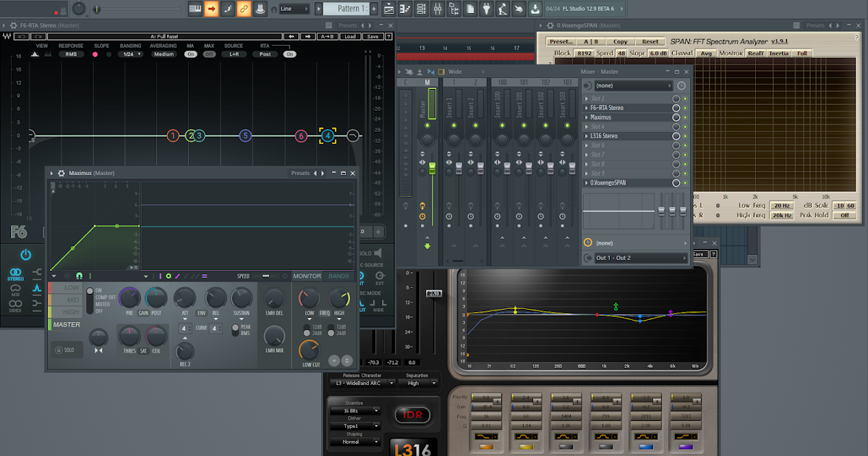Click Maximus THRES knob
The height and width of the screenshot is (456, 868).
(x=129, y=336)
